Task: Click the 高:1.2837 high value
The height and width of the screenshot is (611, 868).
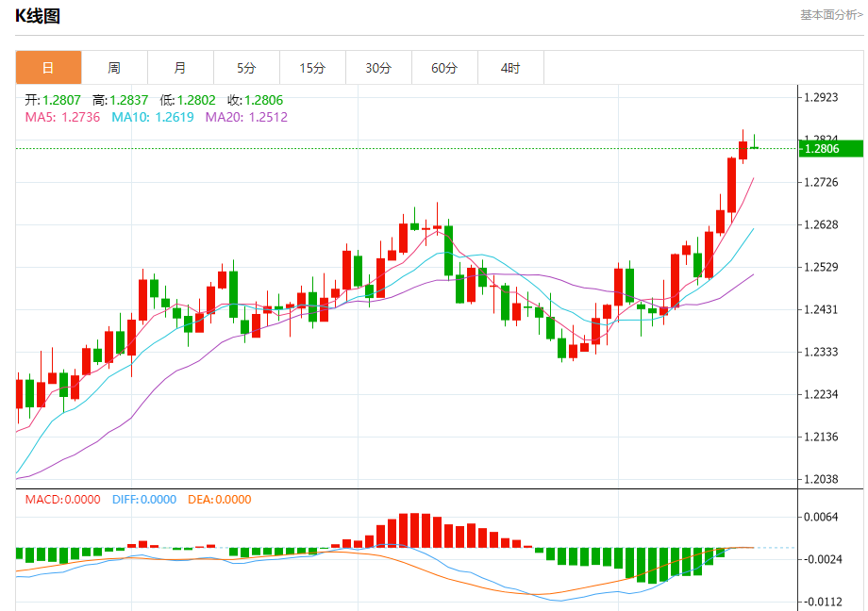Action: (x=120, y=100)
